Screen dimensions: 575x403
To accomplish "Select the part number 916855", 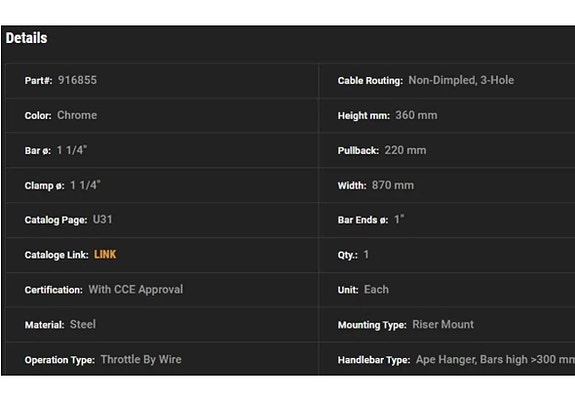I will click(77, 80).
